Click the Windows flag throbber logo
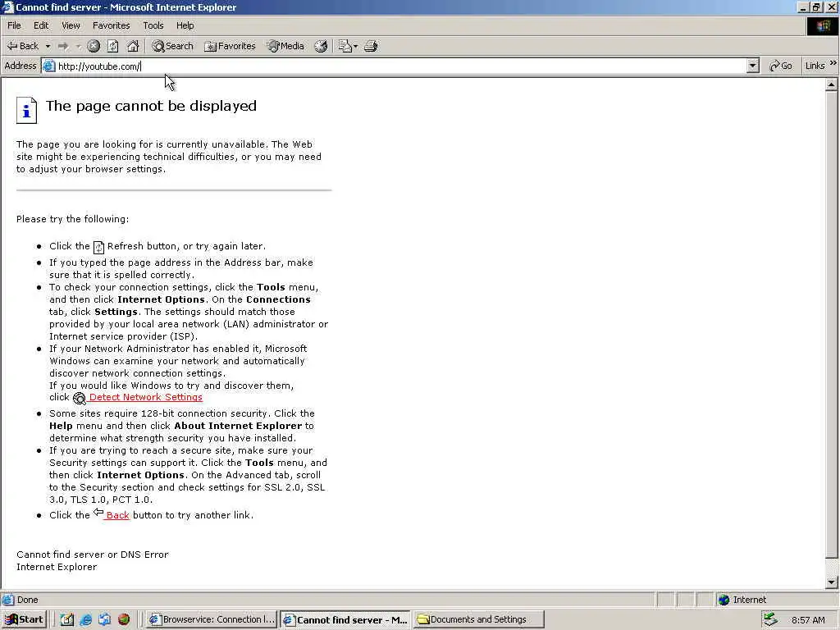840x630 pixels. click(x=822, y=26)
